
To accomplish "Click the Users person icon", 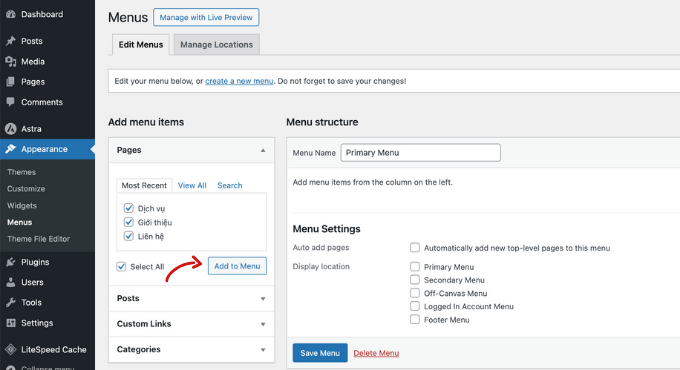I will point(11,282).
